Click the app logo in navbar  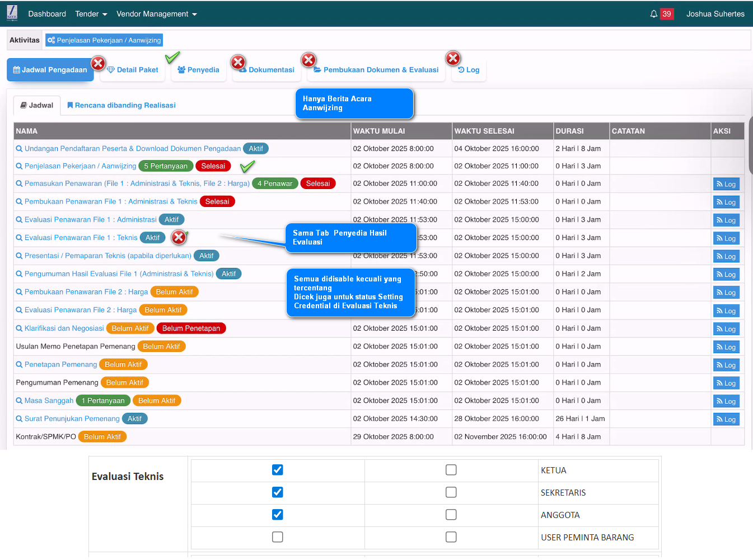[12, 13]
